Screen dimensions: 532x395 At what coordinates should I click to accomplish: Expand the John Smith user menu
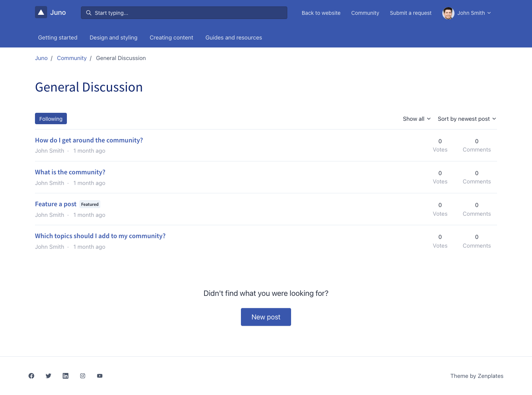[x=474, y=13]
